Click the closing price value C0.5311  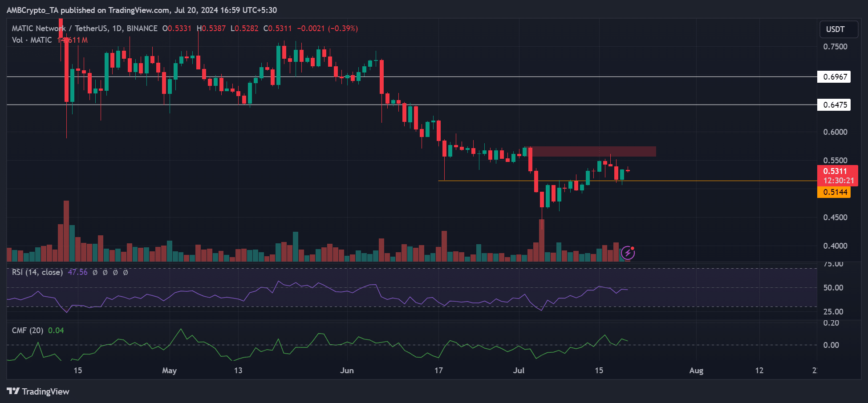(277, 28)
